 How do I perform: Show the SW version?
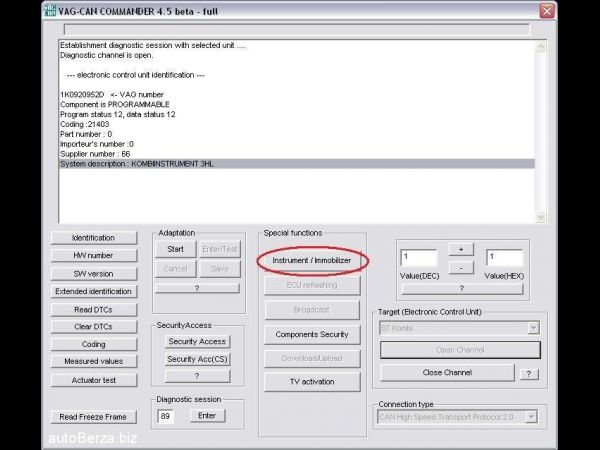[93, 274]
